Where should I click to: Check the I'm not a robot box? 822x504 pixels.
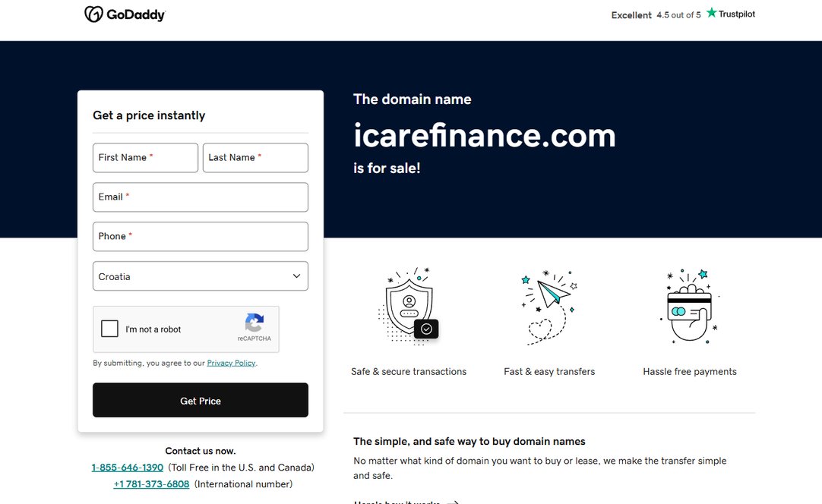pyautogui.click(x=109, y=329)
